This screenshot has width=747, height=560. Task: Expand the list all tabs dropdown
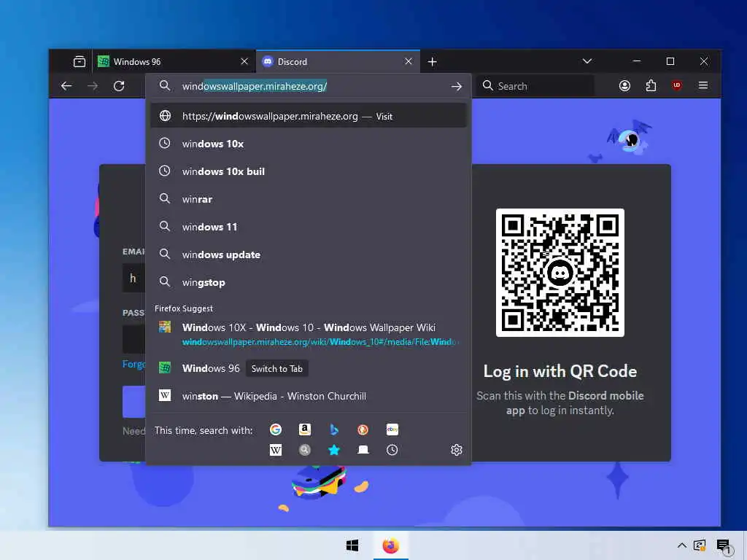click(x=587, y=61)
